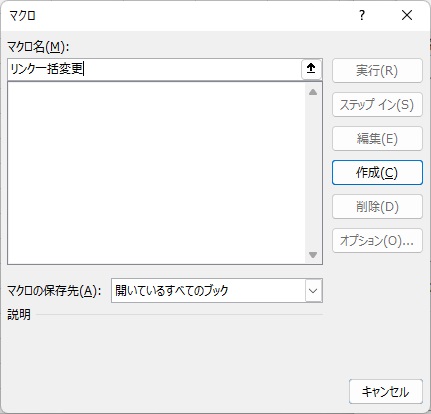431x414 pixels.
Task: Click the 削除(D) button
Action: click(x=377, y=207)
